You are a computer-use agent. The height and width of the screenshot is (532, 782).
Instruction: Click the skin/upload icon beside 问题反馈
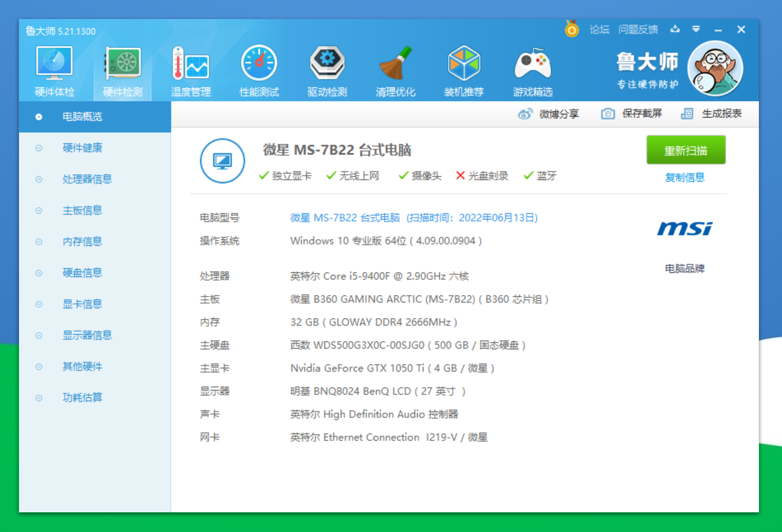[x=675, y=30]
